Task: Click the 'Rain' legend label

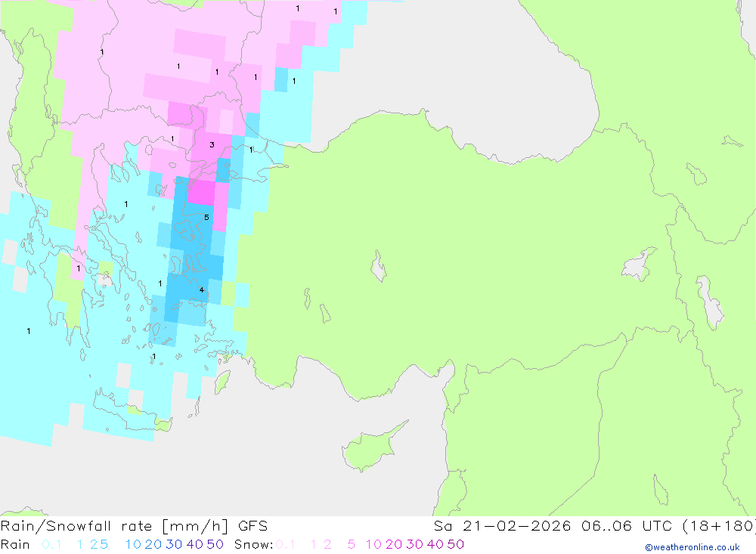Action: [15, 544]
